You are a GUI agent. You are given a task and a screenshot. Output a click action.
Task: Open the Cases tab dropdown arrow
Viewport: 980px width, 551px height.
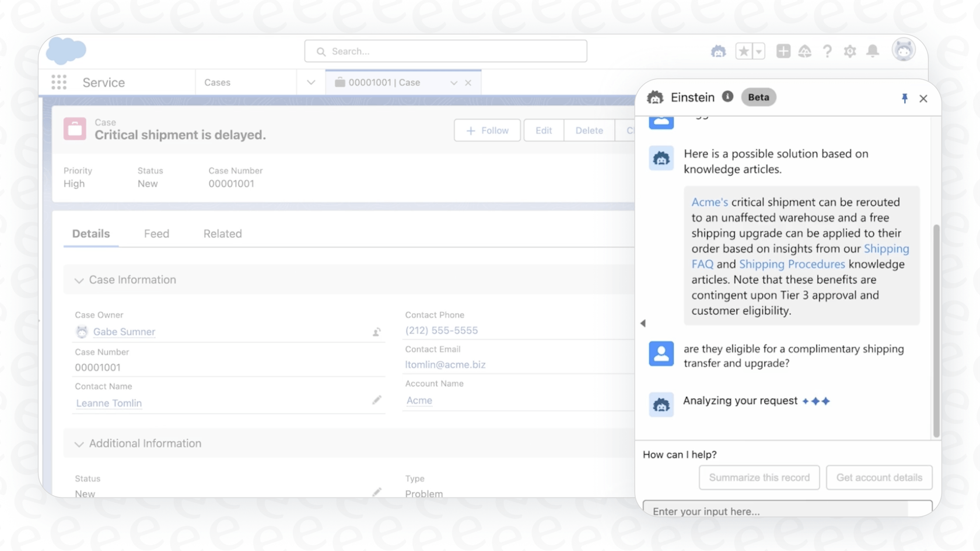point(311,82)
